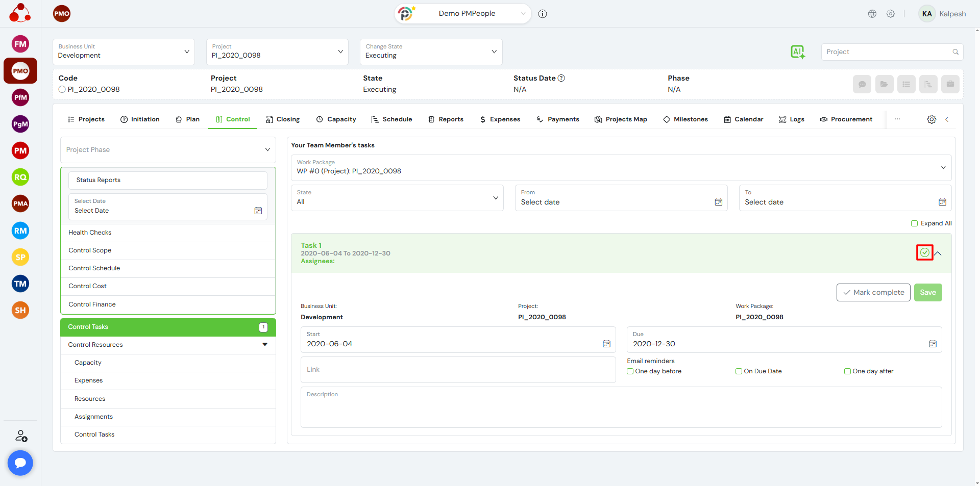This screenshot has height=486, width=980.
Task: Enable the One day before reminder
Action: [630, 371]
